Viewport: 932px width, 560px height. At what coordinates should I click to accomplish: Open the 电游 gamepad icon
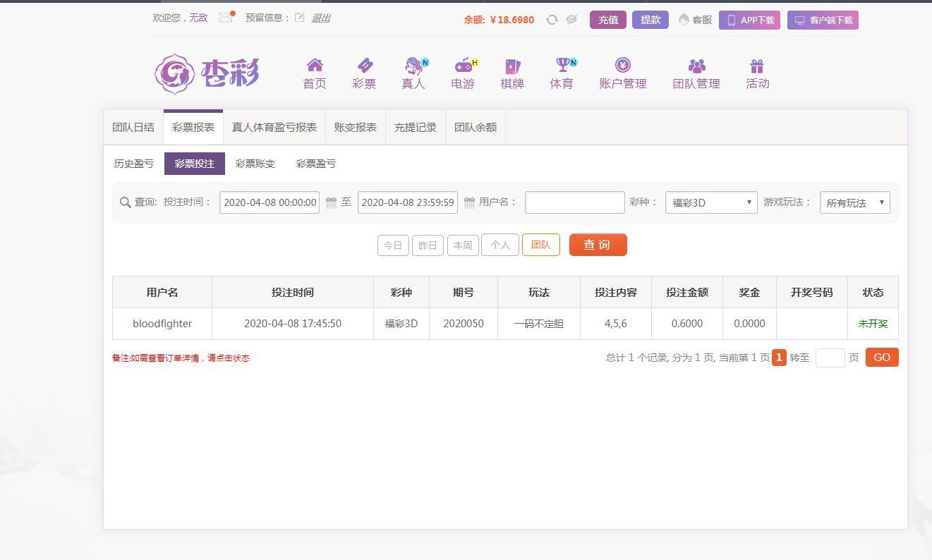point(463,66)
